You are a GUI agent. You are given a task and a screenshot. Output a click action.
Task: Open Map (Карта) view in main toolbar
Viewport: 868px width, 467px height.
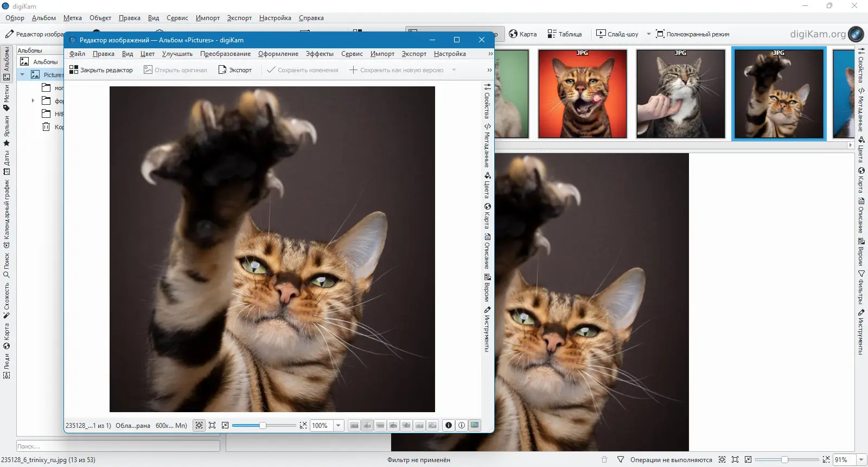(523, 34)
